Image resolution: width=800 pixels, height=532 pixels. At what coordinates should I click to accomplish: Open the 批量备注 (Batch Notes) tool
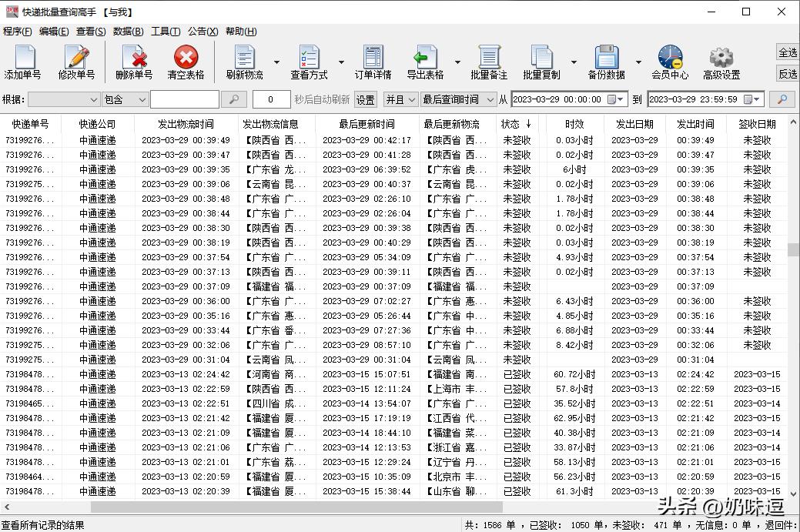point(490,62)
